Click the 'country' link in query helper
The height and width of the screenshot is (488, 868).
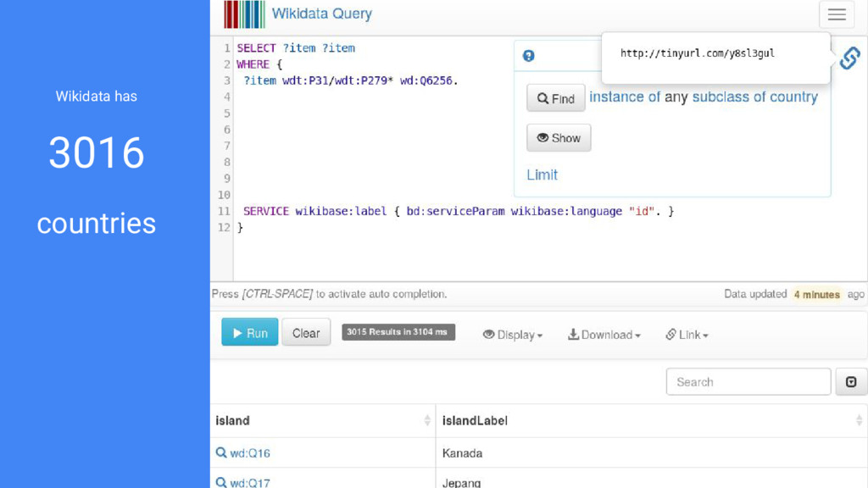tap(793, 97)
